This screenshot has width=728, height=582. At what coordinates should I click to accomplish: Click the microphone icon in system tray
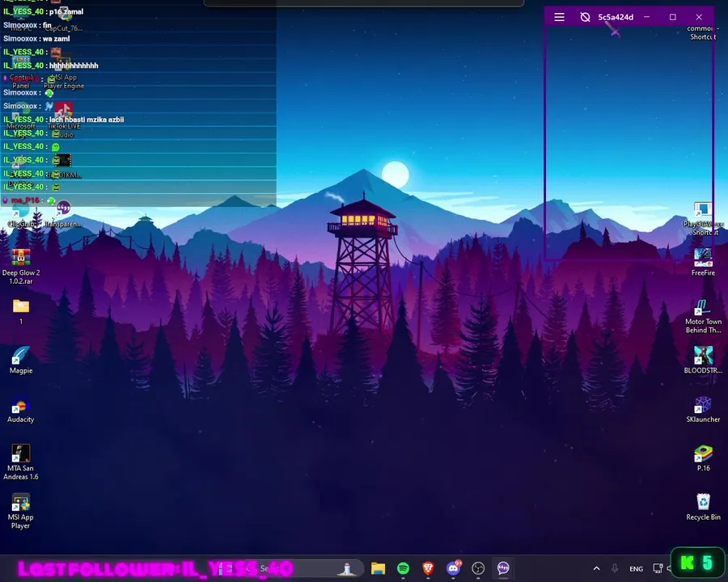[615, 568]
